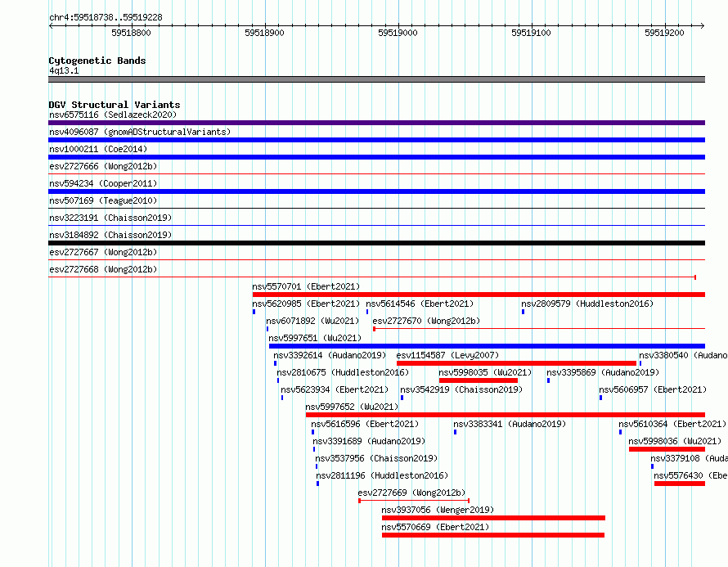Click the nsv6575116 (Sedlazeck2020) variant label
Image resolution: width=728 pixels, height=567 pixels.
point(113,115)
